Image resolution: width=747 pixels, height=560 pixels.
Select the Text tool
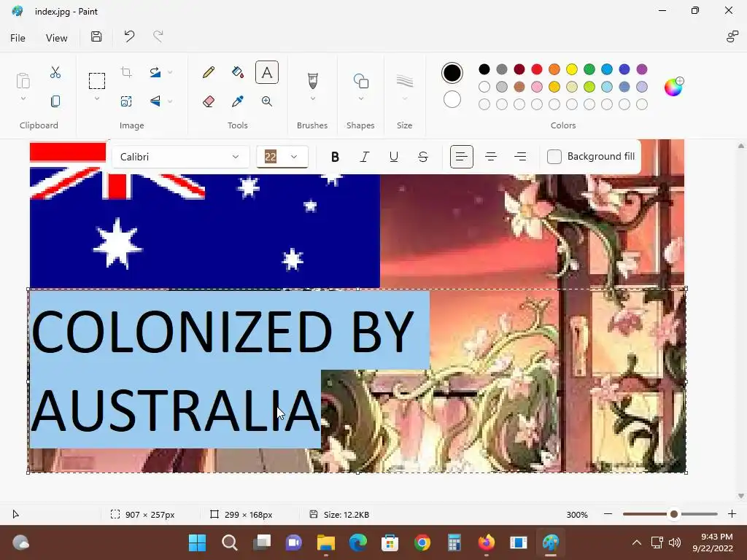[267, 72]
